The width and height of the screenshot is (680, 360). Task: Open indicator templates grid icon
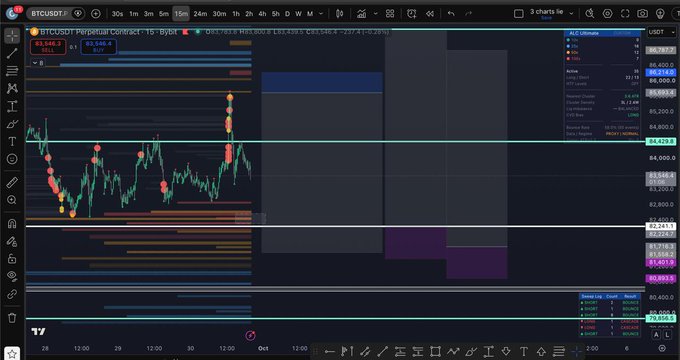click(390, 14)
